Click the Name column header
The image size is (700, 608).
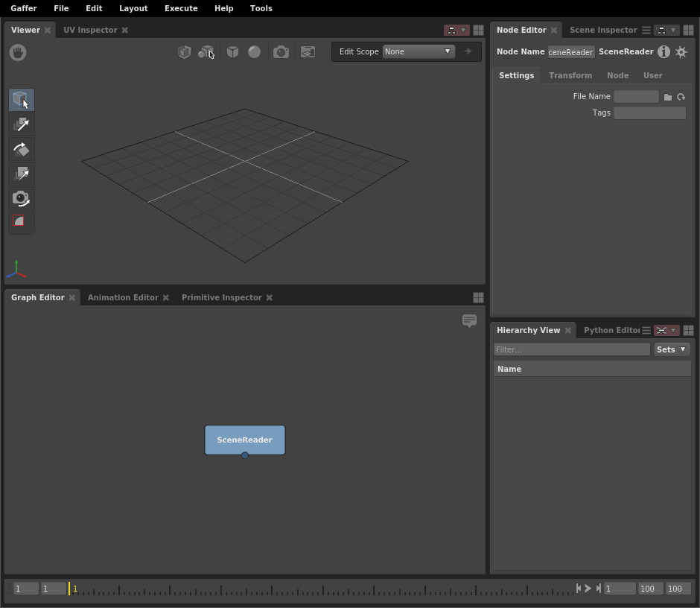pyautogui.click(x=593, y=369)
